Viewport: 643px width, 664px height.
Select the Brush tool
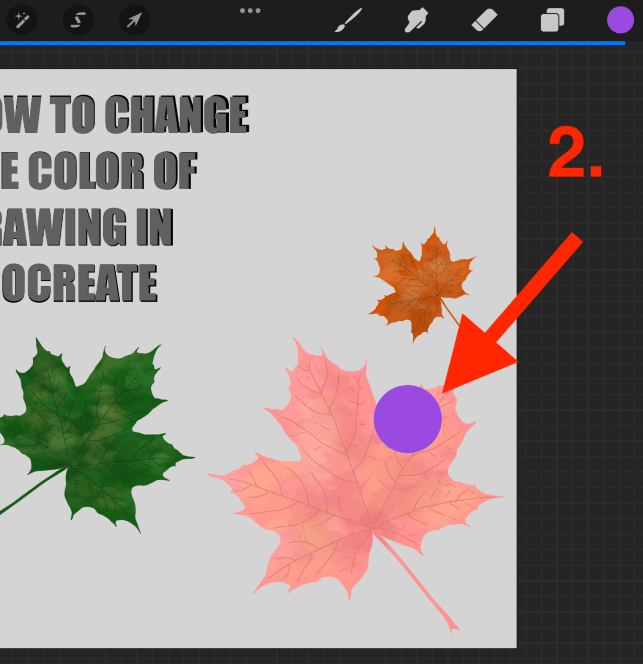tap(349, 19)
